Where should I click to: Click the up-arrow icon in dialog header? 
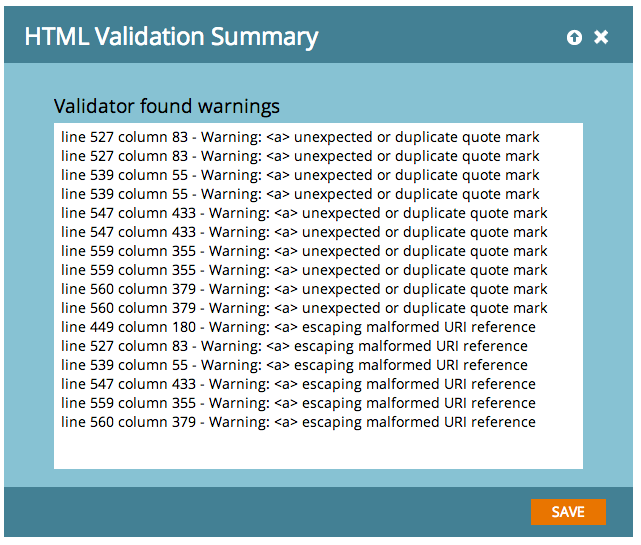point(574,37)
